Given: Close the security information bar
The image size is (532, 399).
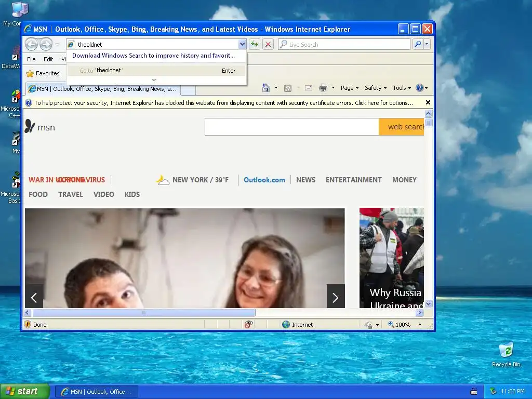Looking at the screenshot, I should click(428, 102).
